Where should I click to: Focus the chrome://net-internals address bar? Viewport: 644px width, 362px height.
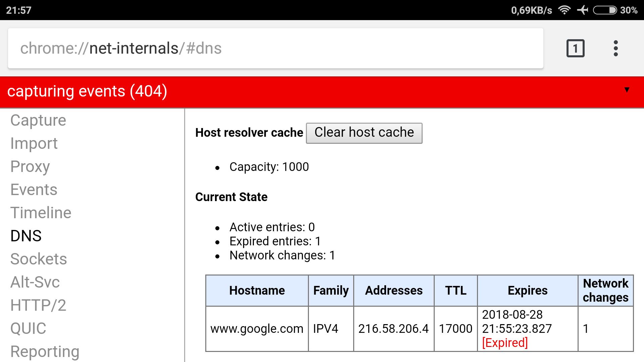pos(275,48)
